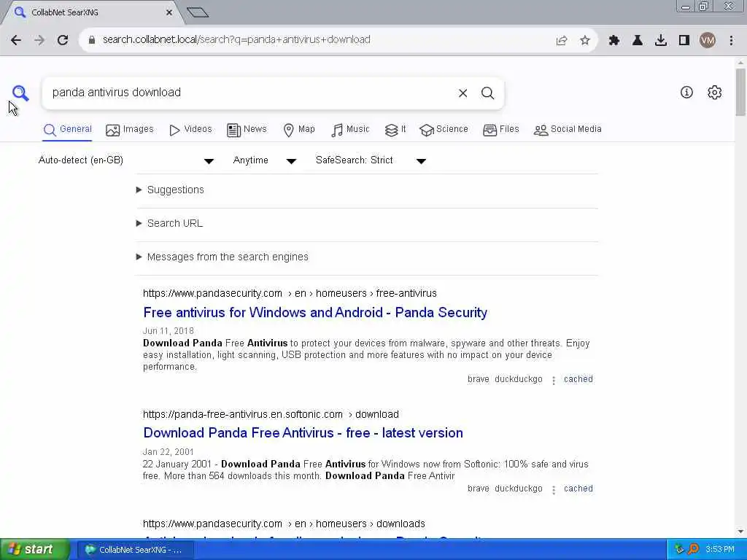Submit search with magnifier button
This screenshot has width=747, height=560.
tap(487, 93)
